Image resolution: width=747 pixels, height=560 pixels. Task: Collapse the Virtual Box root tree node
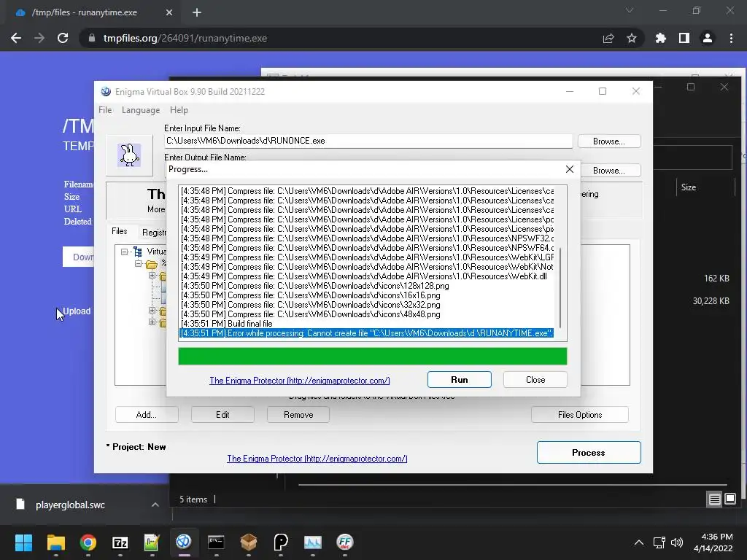pos(124,252)
